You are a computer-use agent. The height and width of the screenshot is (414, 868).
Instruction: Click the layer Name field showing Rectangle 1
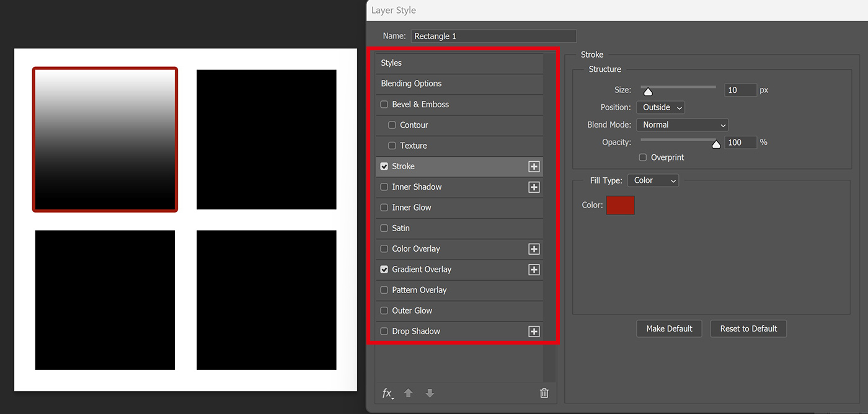click(494, 36)
